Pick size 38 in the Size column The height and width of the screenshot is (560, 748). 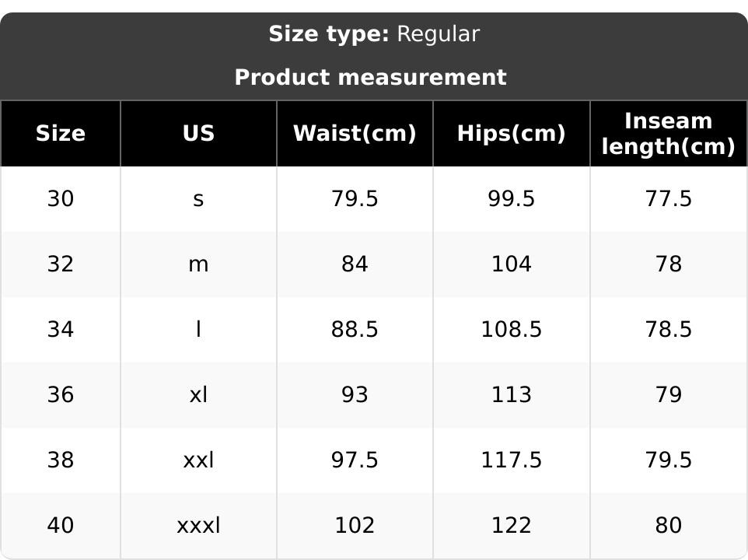click(x=61, y=460)
